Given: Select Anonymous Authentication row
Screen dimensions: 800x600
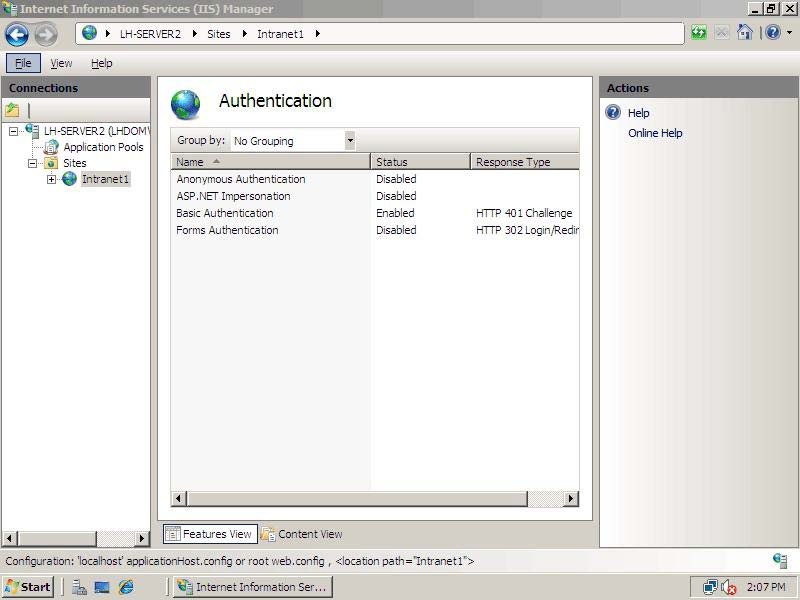Looking at the screenshot, I should (x=375, y=179).
